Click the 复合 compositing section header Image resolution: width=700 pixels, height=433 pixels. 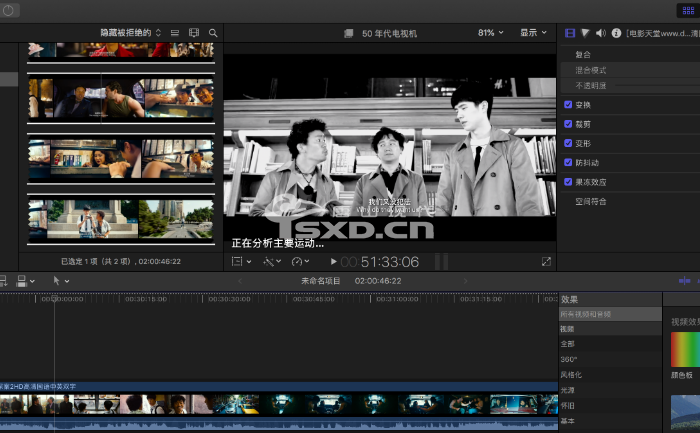[583, 54]
